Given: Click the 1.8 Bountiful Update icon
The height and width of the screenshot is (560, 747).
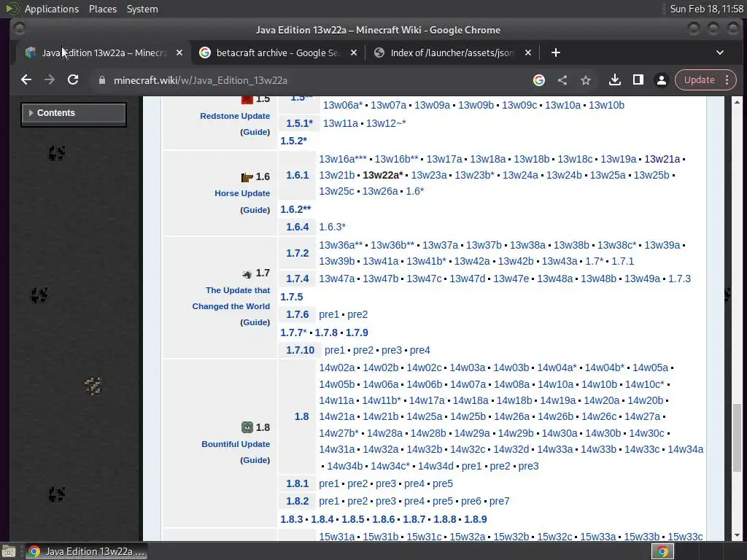Looking at the screenshot, I should [247, 427].
